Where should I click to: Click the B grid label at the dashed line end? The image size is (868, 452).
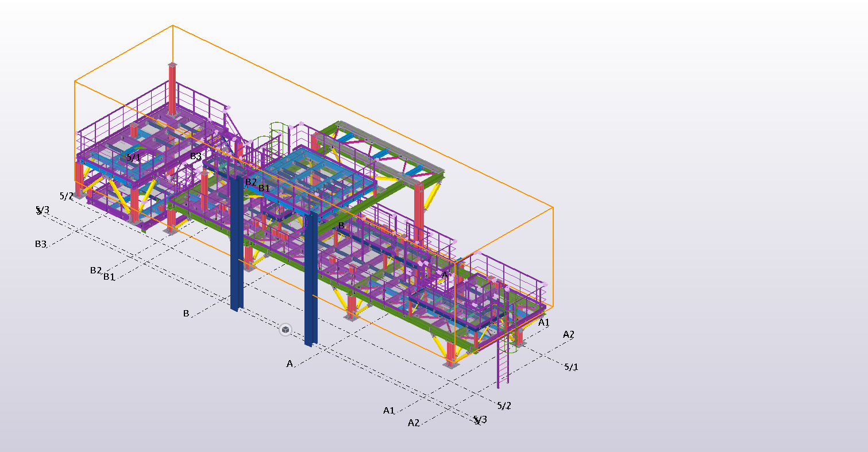[186, 314]
